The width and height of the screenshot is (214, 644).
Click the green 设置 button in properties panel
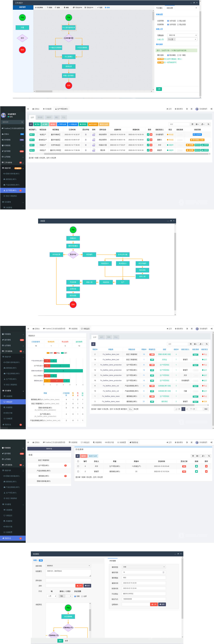pyautogui.click(x=159, y=89)
